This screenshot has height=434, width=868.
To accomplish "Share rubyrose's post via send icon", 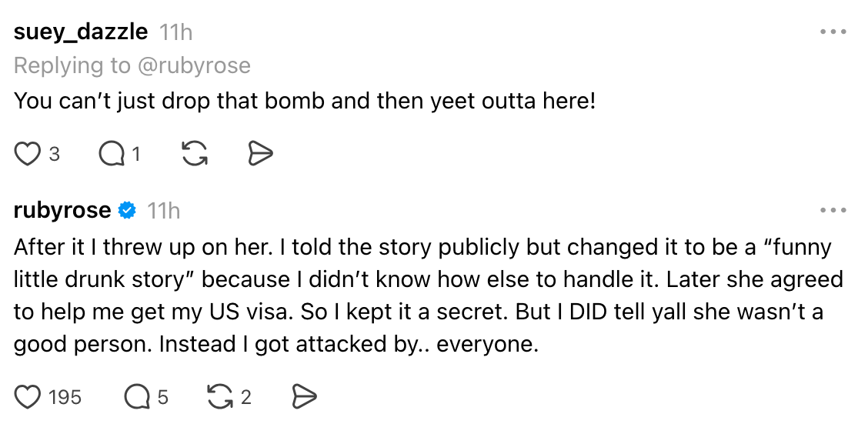I will point(305,397).
